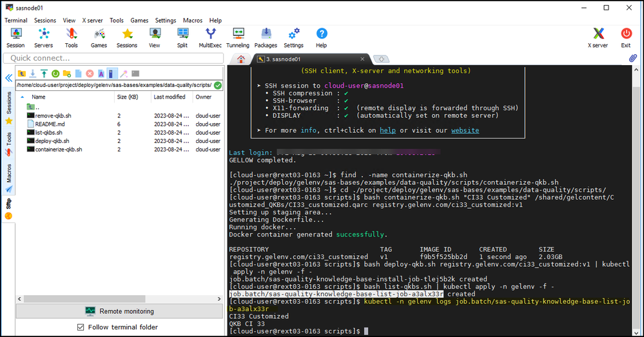
Task: Create a new folder in SFTP browser
Action: pos(67,73)
